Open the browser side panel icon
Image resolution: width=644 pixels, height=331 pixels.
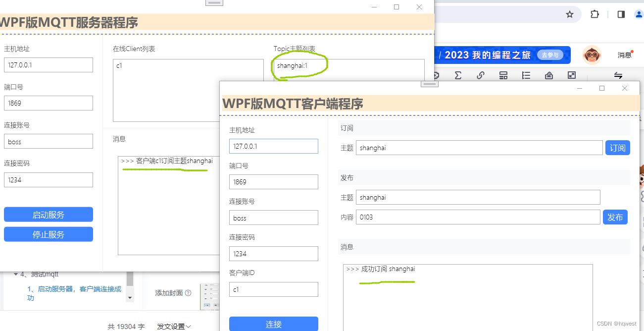(x=621, y=14)
